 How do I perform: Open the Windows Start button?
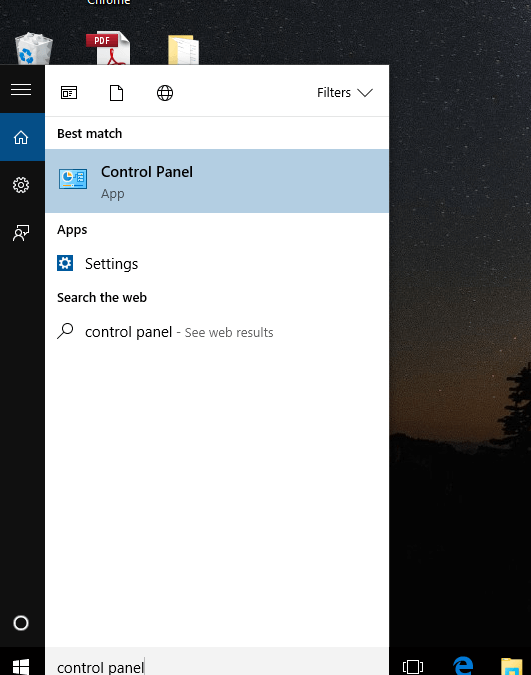[x=21, y=666]
